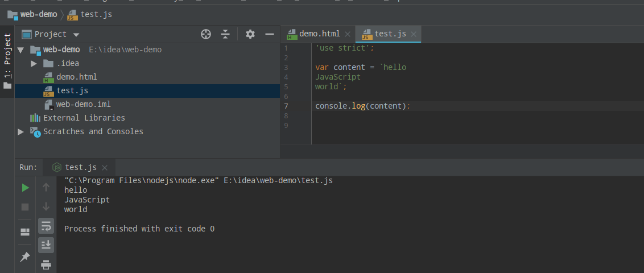This screenshot has width=644, height=273.
Task: Pin the Run tab
Action: [x=25, y=257]
